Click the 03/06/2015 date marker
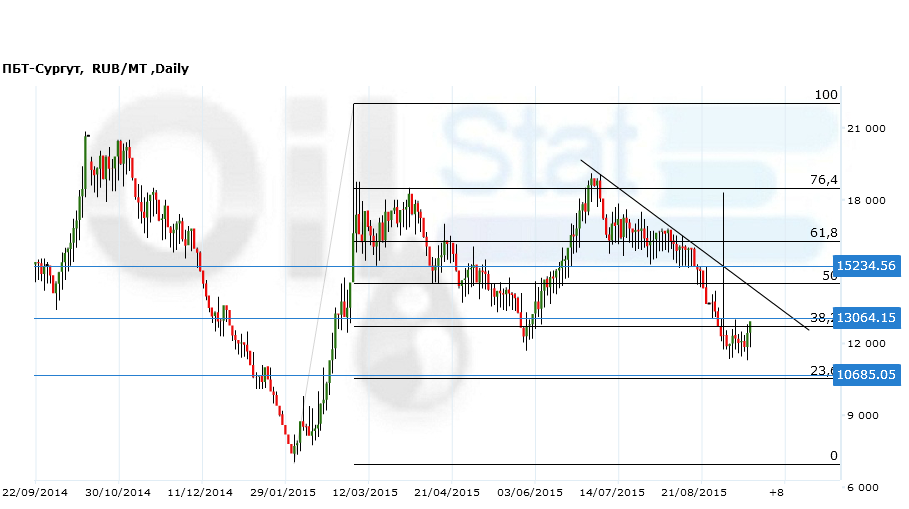Image resolution: width=909 pixels, height=509 pixels. click(x=530, y=492)
